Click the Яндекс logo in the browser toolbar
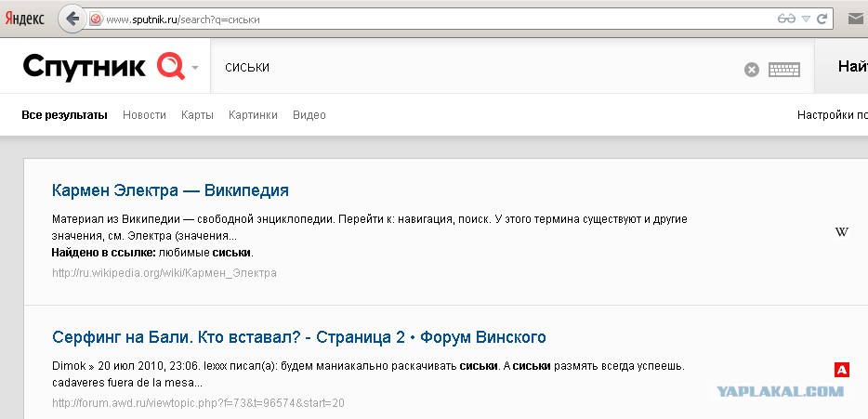This screenshot has height=419, width=868. click(24, 19)
